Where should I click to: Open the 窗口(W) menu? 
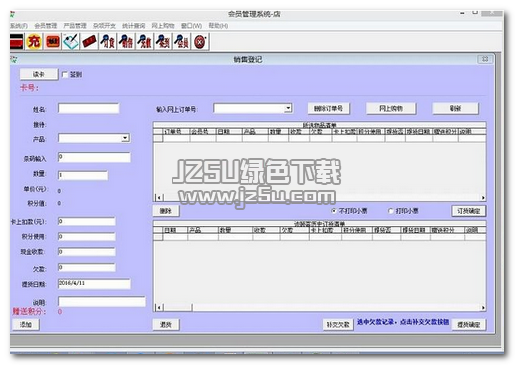tap(191, 26)
